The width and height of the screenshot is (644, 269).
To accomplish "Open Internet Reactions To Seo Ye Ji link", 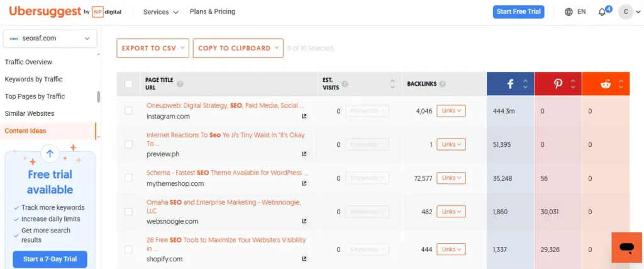I will click(226, 139).
